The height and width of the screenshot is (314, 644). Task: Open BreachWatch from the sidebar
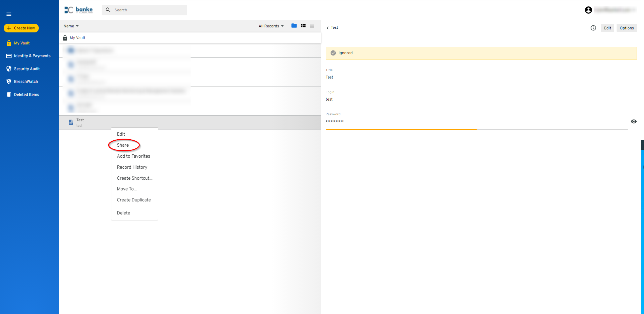click(x=25, y=81)
